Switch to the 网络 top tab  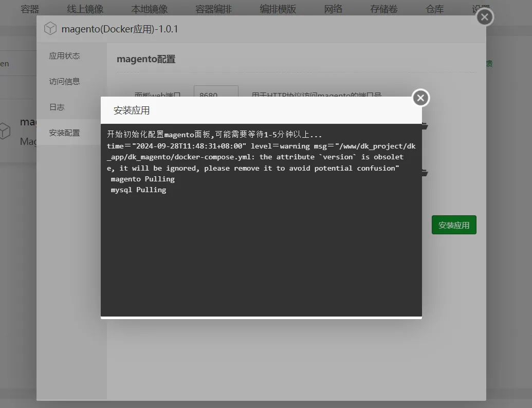(x=333, y=9)
